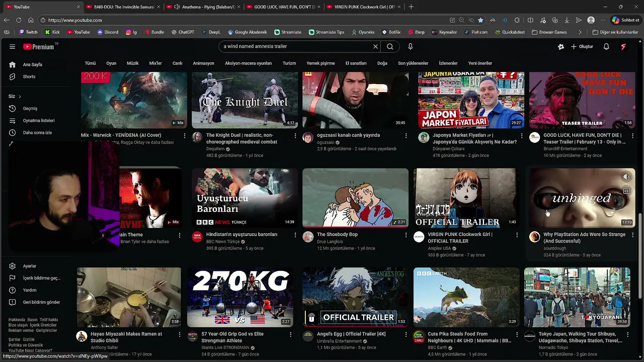Select the Müzik filter chip

click(x=132, y=63)
